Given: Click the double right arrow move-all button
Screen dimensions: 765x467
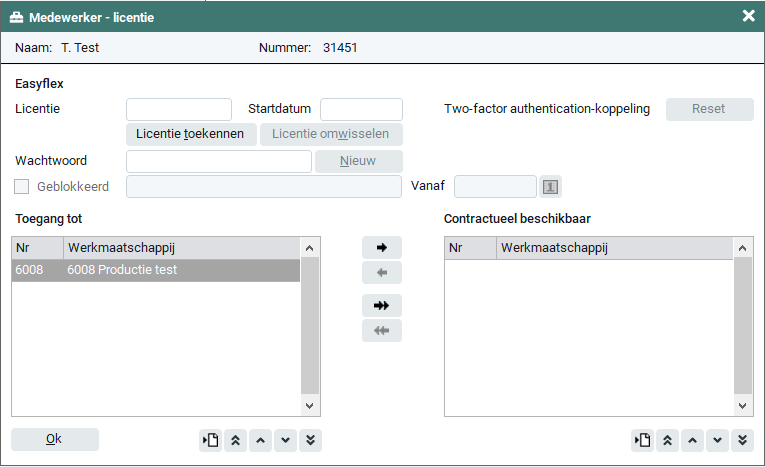Looking at the screenshot, I should (x=381, y=306).
